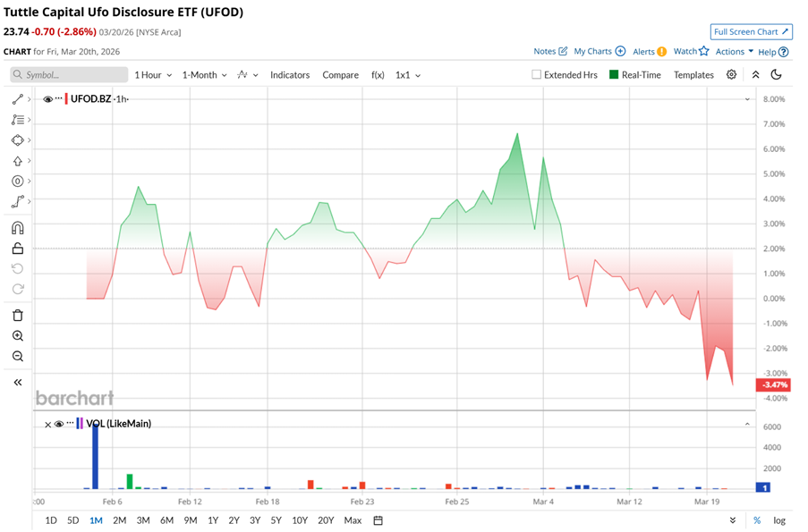This screenshot has height=532, width=808.
Task: Expand bottom panel double-down chevron
Action: click(x=733, y=520)
